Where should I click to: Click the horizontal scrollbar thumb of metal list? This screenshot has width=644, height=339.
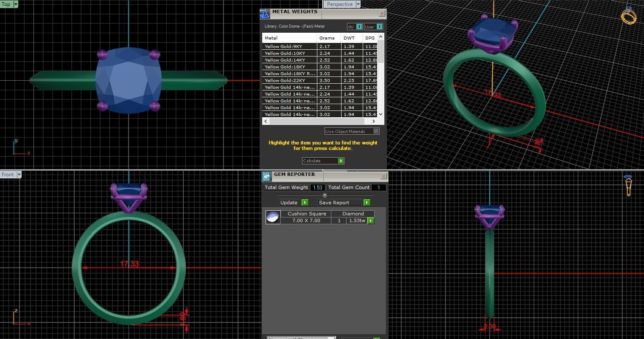pos(316,121)
